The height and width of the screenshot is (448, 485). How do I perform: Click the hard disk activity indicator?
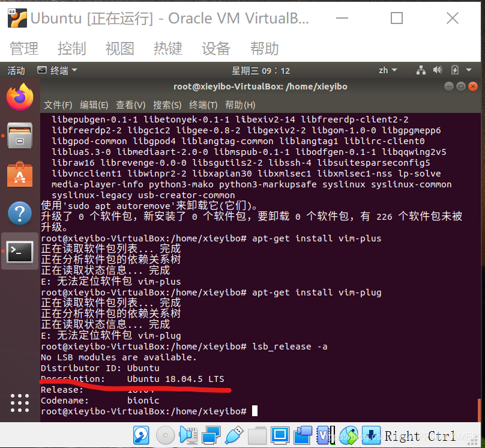coord(141,435)
